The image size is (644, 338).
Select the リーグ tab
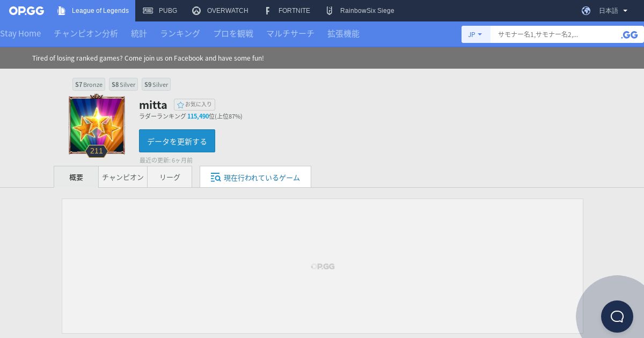pos(170,177)
